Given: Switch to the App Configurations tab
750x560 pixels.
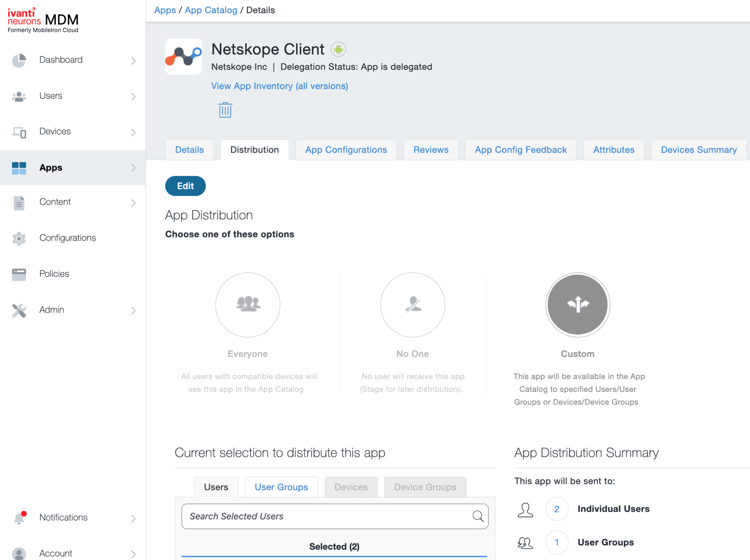Looking at the screenshot, I should click(x=346, y=149).
